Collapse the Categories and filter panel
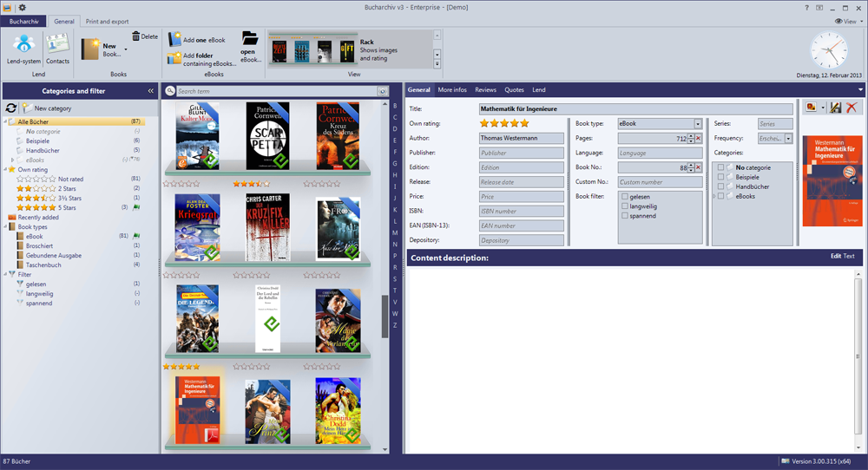Screen dimensions: 868x470 [150, 91]
